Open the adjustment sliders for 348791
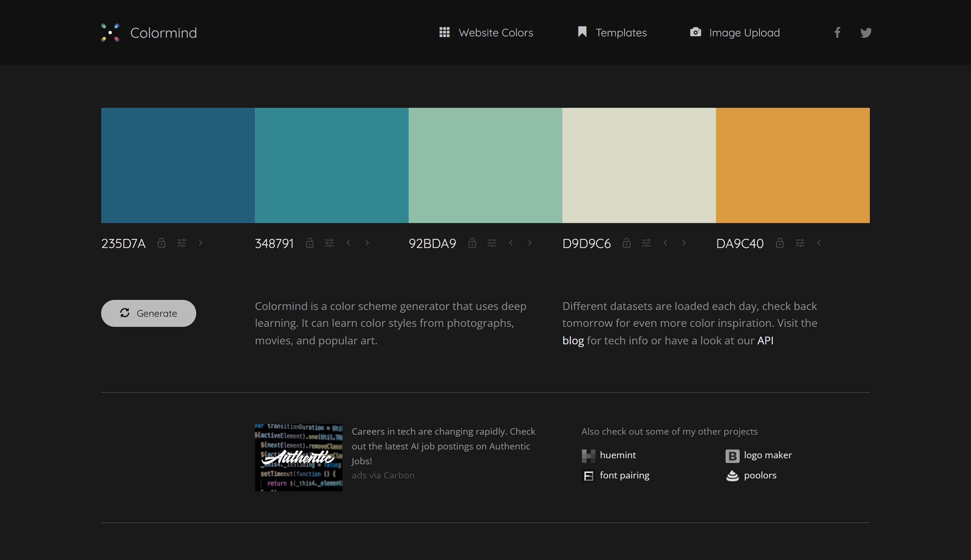 point(329,243)
